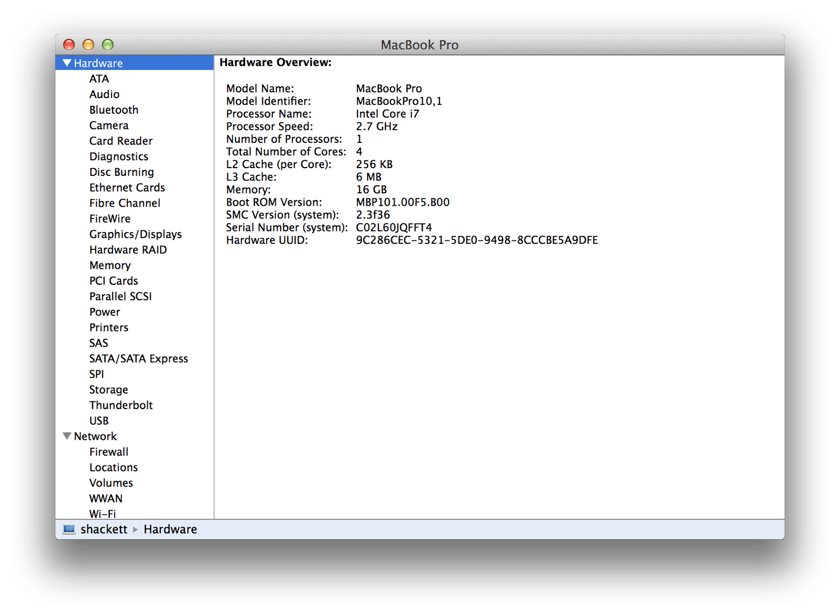
Task: Open the Diagnostics section
Action: [x=119, y=157]
